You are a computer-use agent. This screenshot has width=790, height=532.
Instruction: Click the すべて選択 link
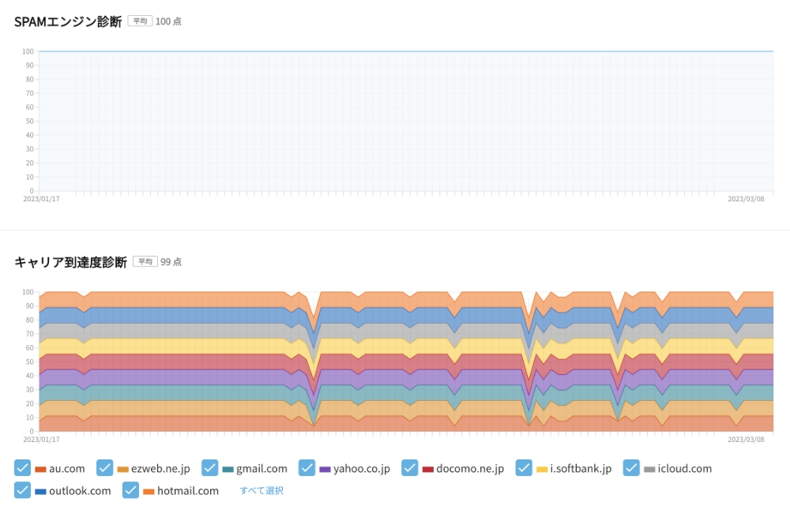(261, 490)
